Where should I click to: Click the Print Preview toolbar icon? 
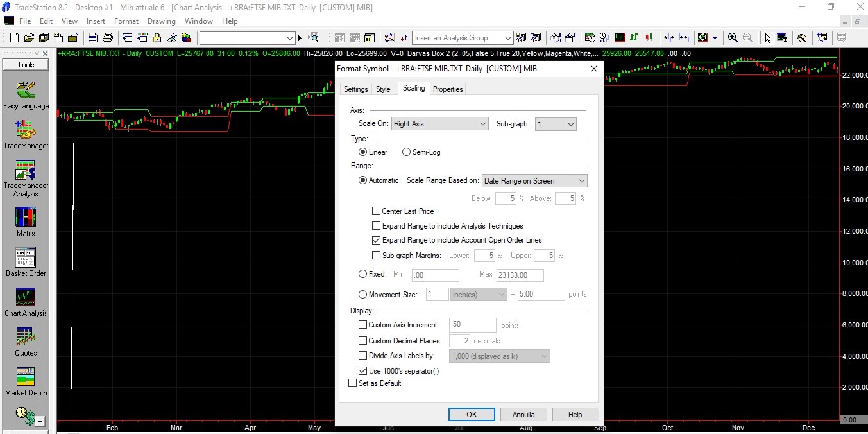click(92, 38)
